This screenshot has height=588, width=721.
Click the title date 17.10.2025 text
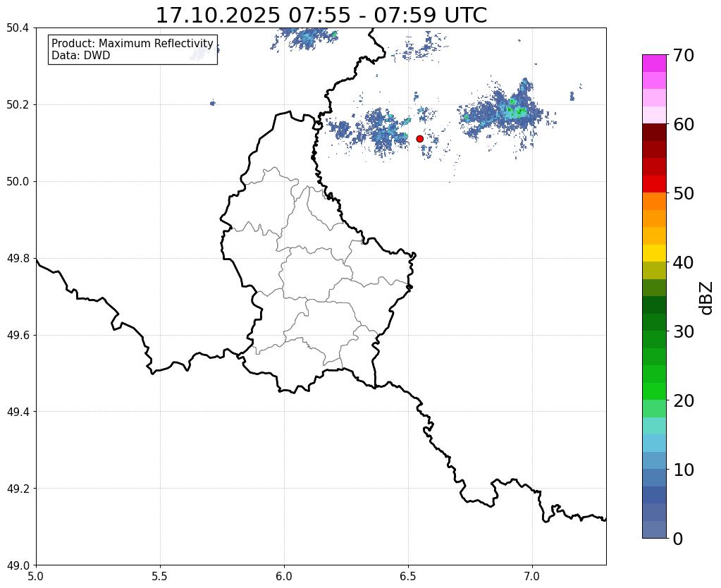[x=218, y=16]
